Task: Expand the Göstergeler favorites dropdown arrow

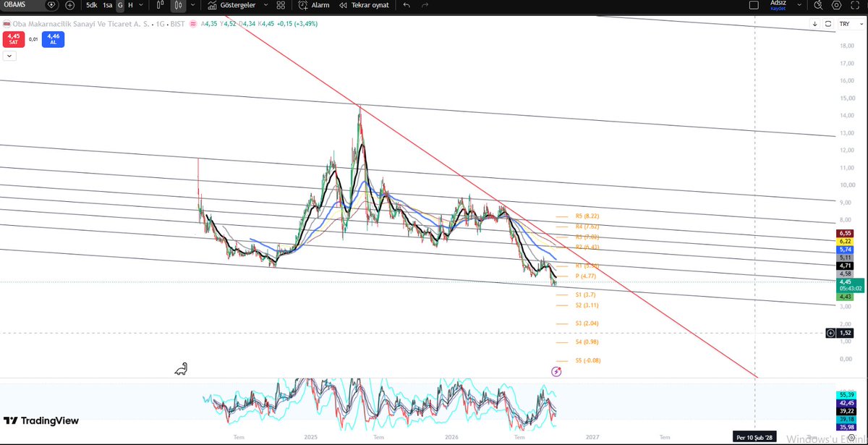Action: click(x=265, y=5)
